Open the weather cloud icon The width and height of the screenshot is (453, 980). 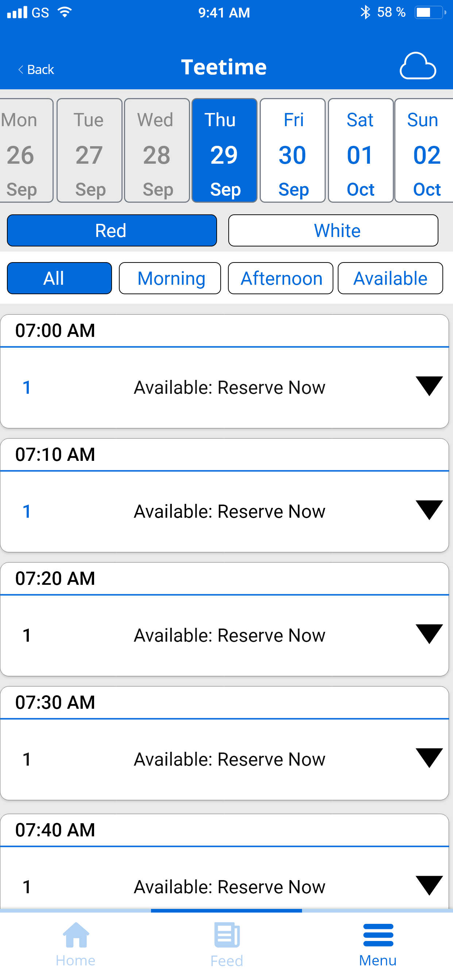[418, 66]
